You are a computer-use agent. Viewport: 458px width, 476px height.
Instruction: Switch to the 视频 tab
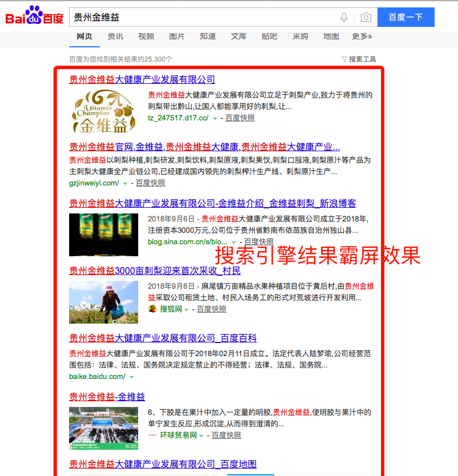pos(146,37)
